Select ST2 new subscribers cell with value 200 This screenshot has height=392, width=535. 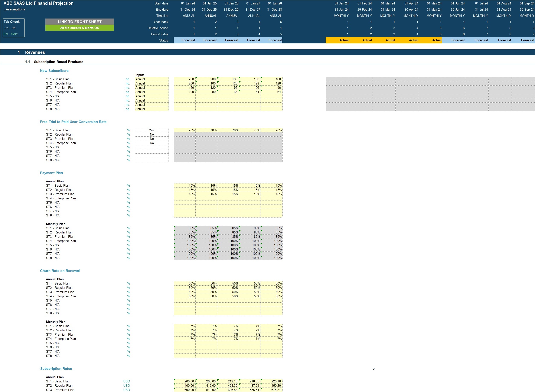[x=185, y=83]
